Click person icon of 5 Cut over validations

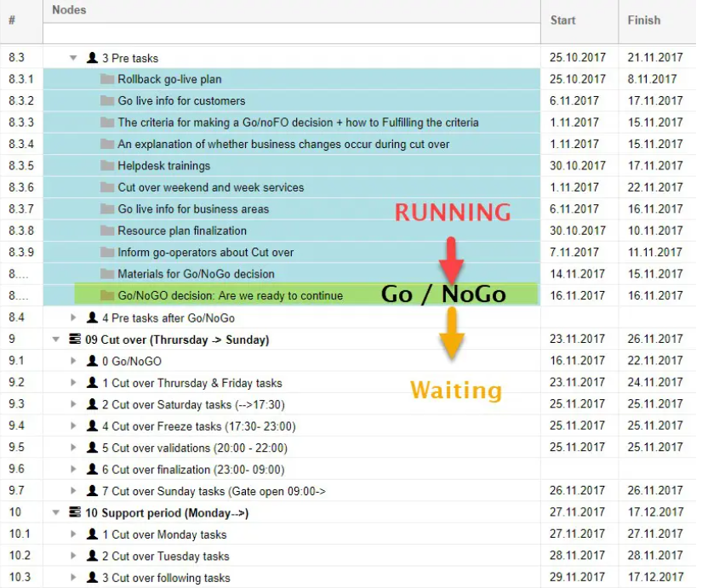(92, 448)
